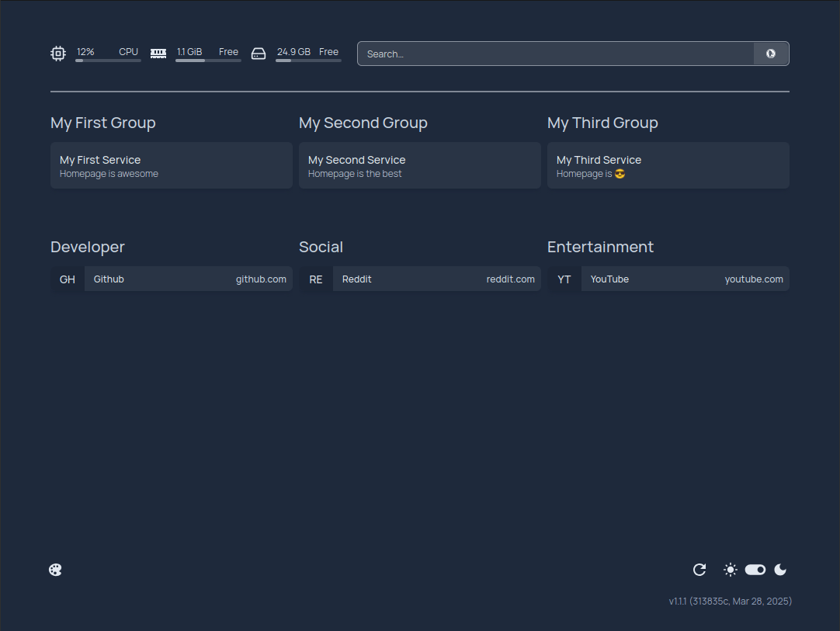Collapse the Entertainment bookmarks group
Viewport: 840px width, 631px height.
pyautogui.click(x=600, y=247)
